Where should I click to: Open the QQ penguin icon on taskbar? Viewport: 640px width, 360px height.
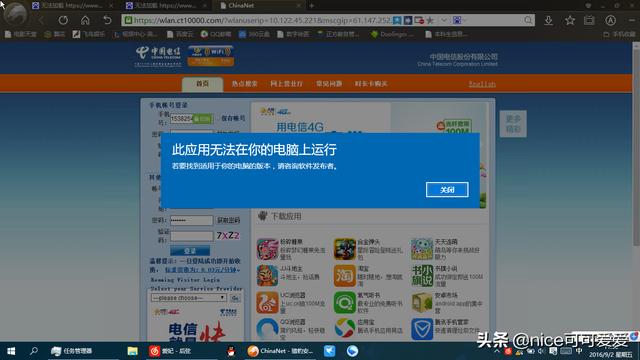[x=231, y=351]
